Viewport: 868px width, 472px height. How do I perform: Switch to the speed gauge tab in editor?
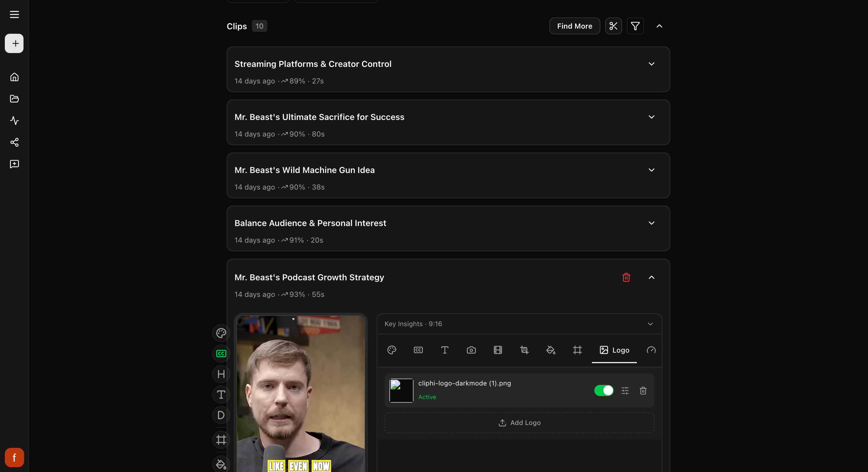[x=651, y=350]
